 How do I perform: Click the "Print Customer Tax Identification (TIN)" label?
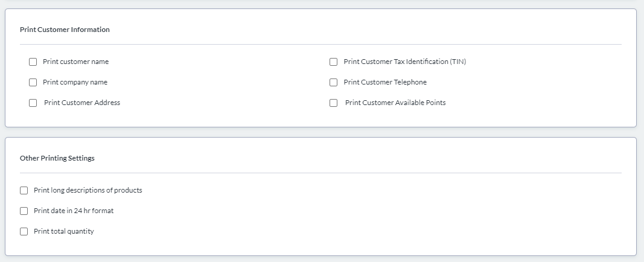coord(404,62)
